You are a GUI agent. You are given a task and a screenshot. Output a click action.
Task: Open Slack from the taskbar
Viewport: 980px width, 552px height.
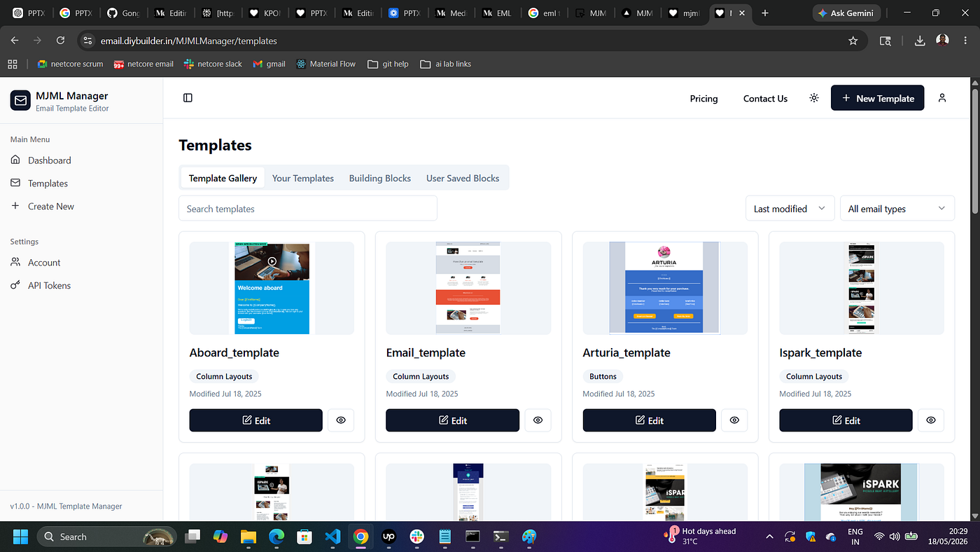click(x=416, y=537)
